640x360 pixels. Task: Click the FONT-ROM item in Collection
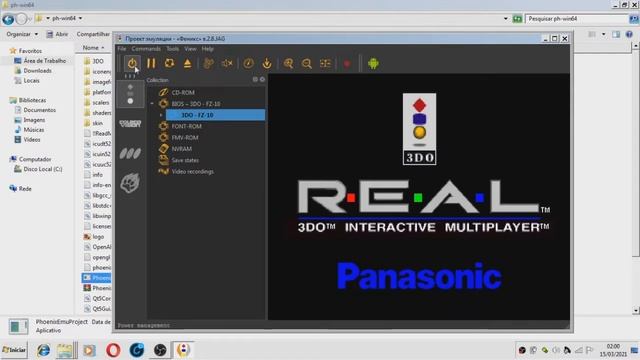pos(186,126)
